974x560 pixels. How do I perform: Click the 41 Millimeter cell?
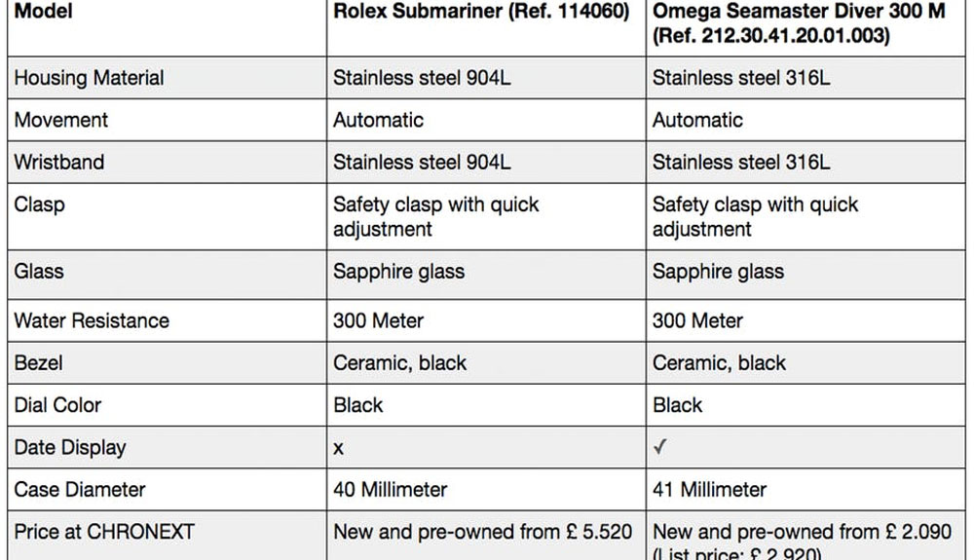pos(709,490)
